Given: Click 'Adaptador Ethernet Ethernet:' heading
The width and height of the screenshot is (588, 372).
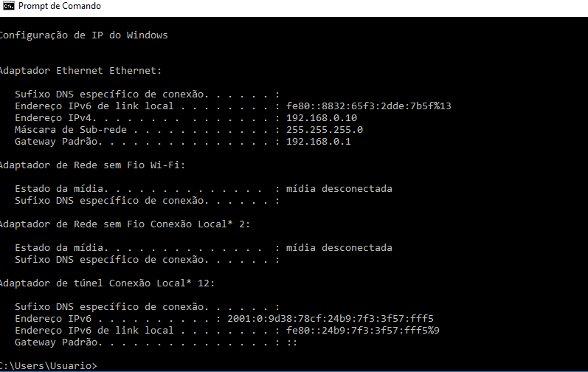Looking at the screenshot, I should coord(80,71).
